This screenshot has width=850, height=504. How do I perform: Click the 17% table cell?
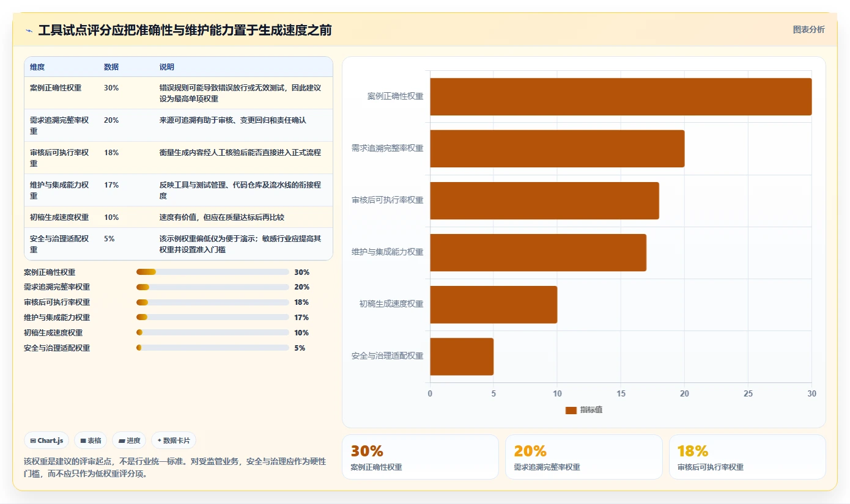(x=111, y=185)
